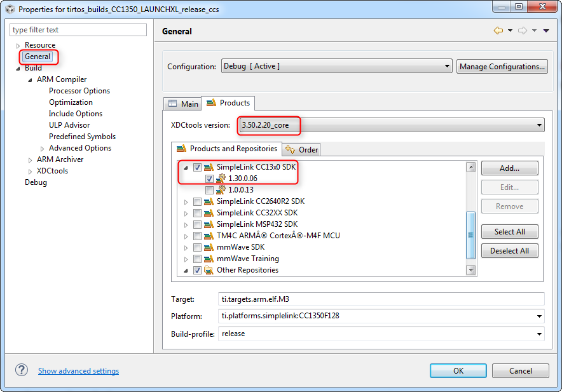Click the type filter text field
This screenshot has width=562, height=392.
[78, 30]
